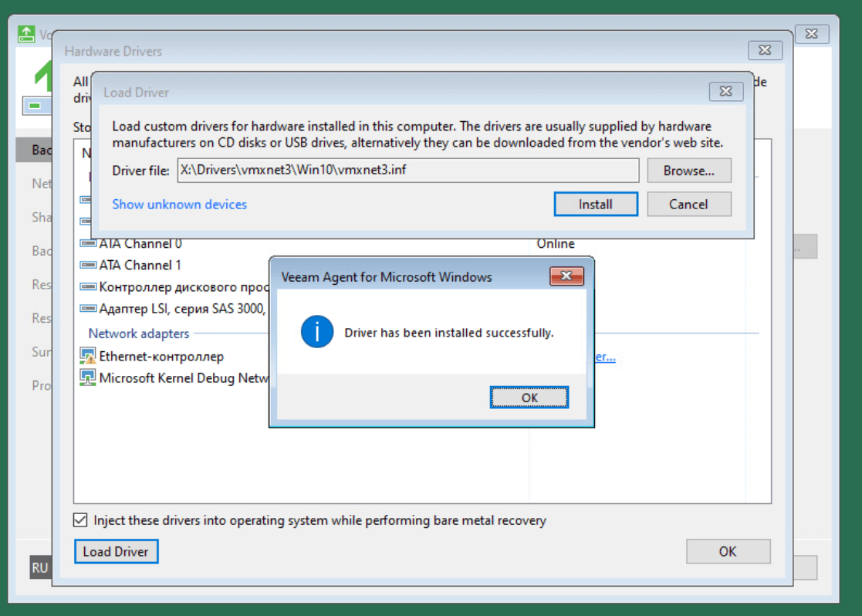Click the blue information icon in message box

click(x=317, y=332)
